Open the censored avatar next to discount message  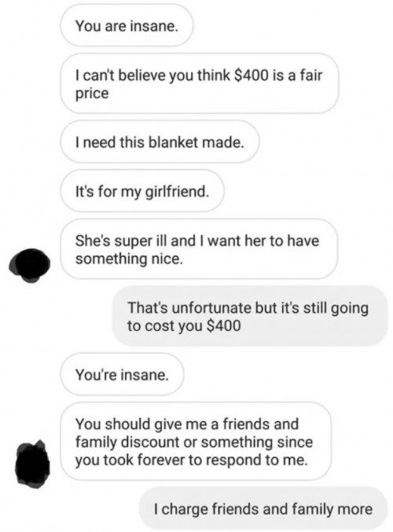(32, 464)
